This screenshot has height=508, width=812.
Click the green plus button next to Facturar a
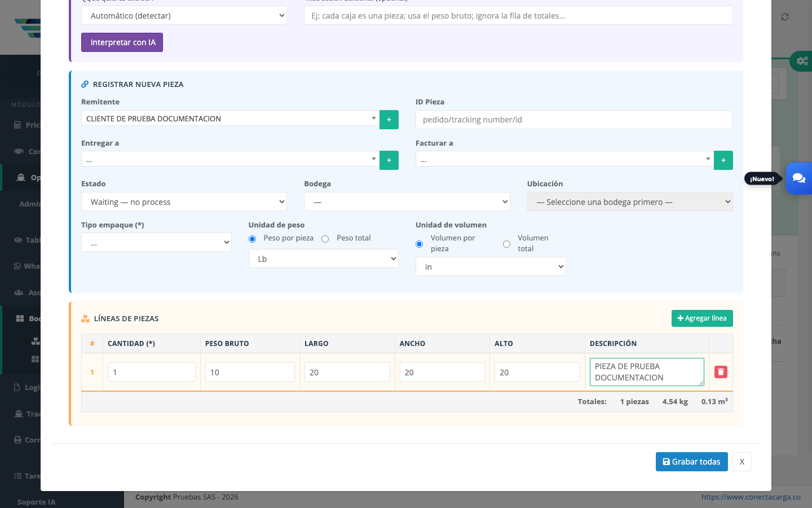pyautogui.click(x=723, y=160)
